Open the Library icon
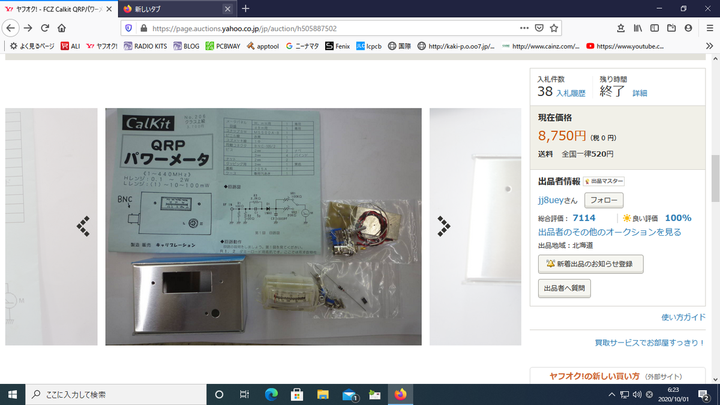Screen dimensions: 720x405 click(x=637, y=28)
